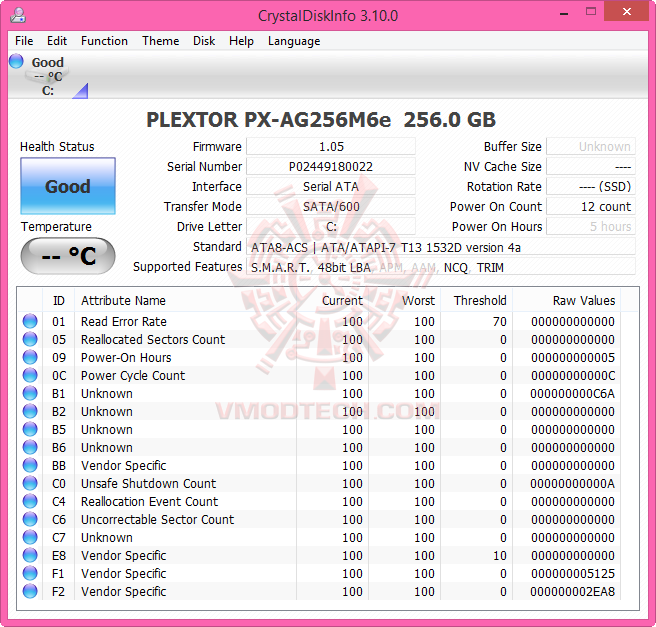
Task: Click the Power On Count 12 count field
Action: pos(591,207)
